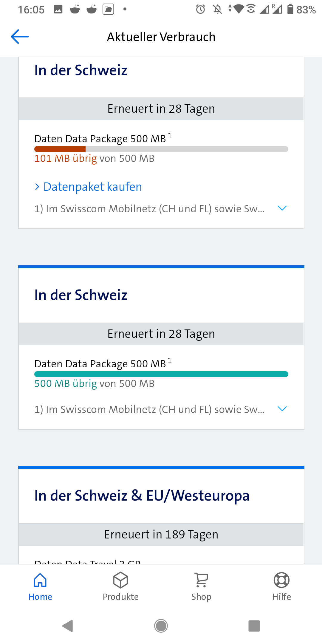322x644 pixels.
Task: Tap the Aktueller Verbrauch page title
Action: (x=161, y=37)
